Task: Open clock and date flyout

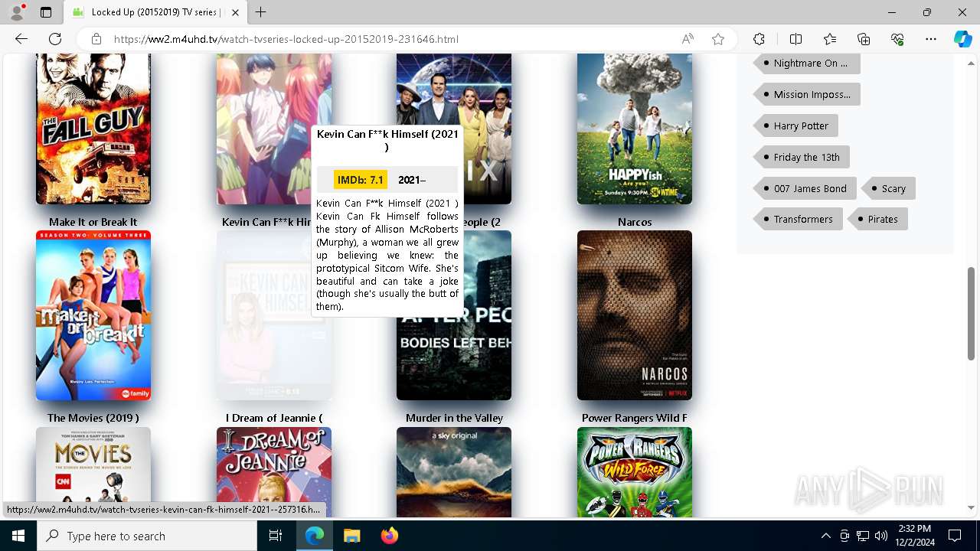Action: [x=914, y=536]
